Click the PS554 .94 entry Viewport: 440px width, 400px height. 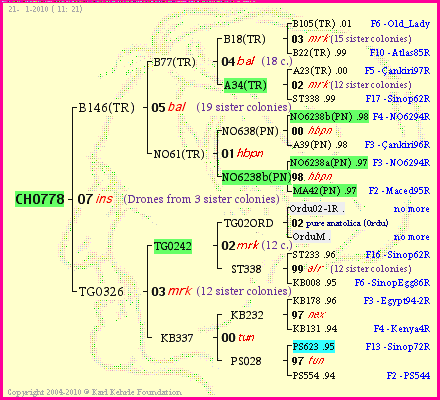[x=314, y=375]
